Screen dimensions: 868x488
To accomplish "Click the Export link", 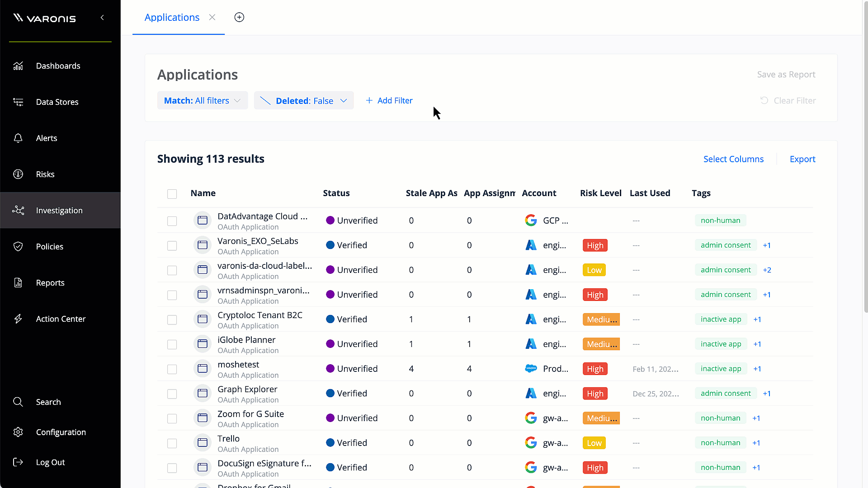I will [x=802, y=159].
